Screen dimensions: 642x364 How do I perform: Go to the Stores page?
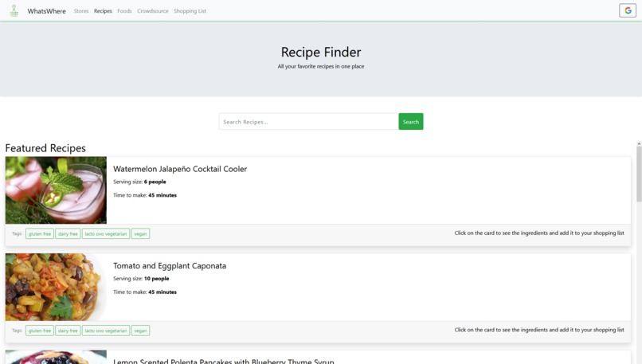click(x=81, y=11)
